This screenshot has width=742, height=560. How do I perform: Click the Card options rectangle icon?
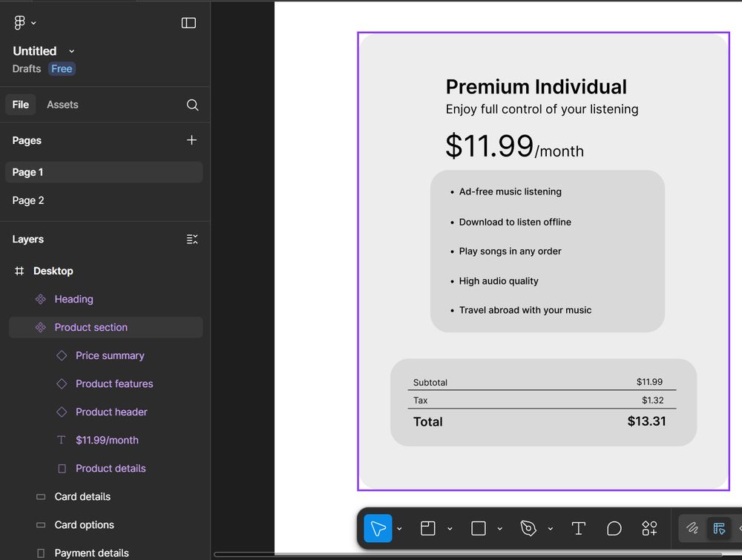coord(41,525)
